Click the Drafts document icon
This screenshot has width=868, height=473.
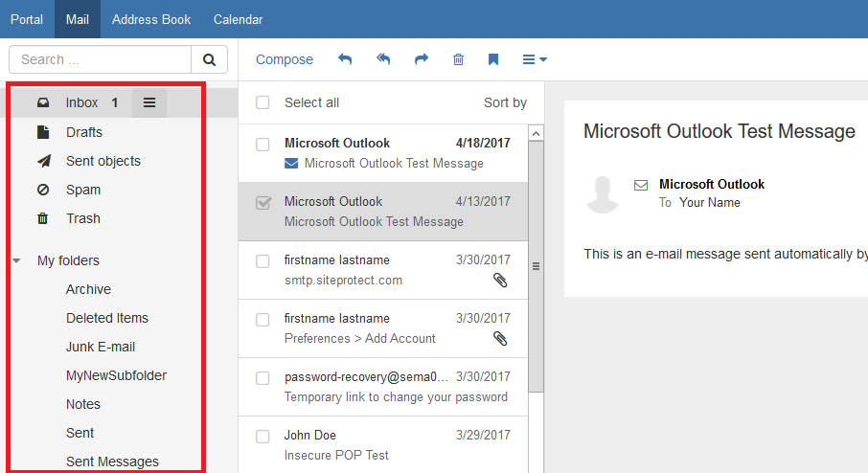pyautogui.click(x=43, y=132)
